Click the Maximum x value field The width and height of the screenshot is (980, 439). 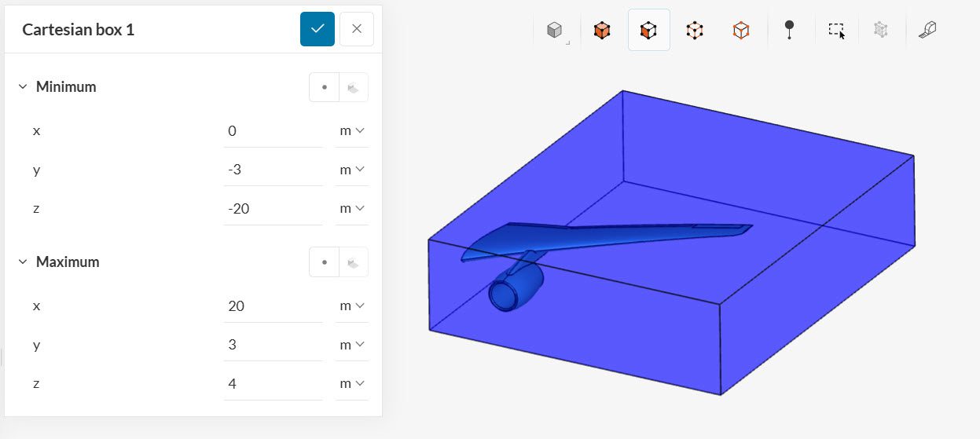coord(273,306)
